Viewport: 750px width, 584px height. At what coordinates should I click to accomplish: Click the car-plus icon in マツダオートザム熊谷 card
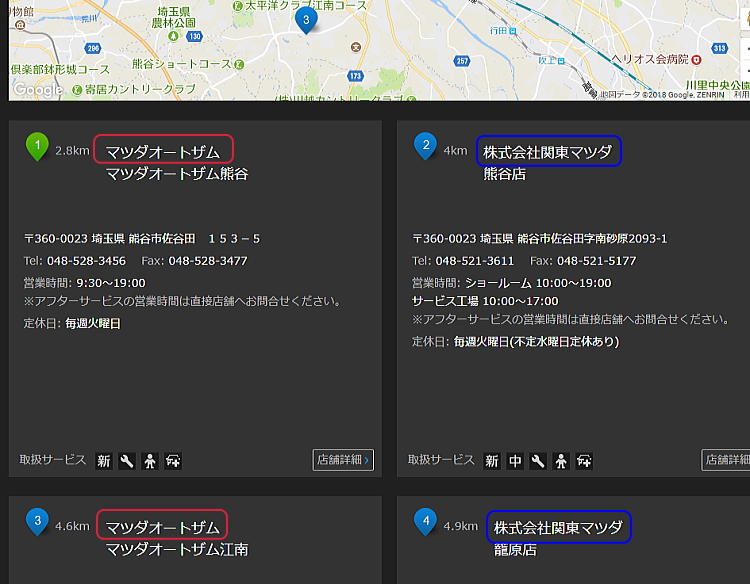pos(173,461)
